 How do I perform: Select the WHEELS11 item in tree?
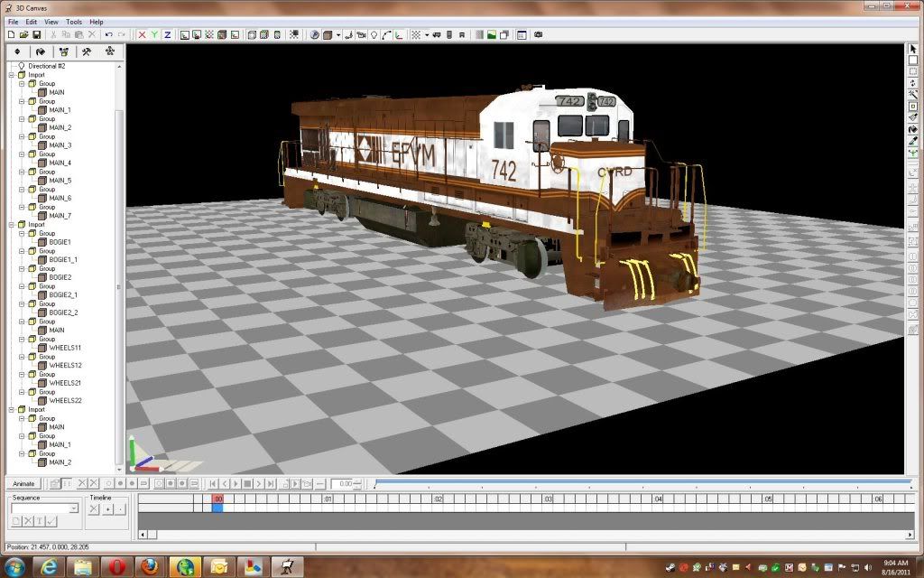pos(65,348)
